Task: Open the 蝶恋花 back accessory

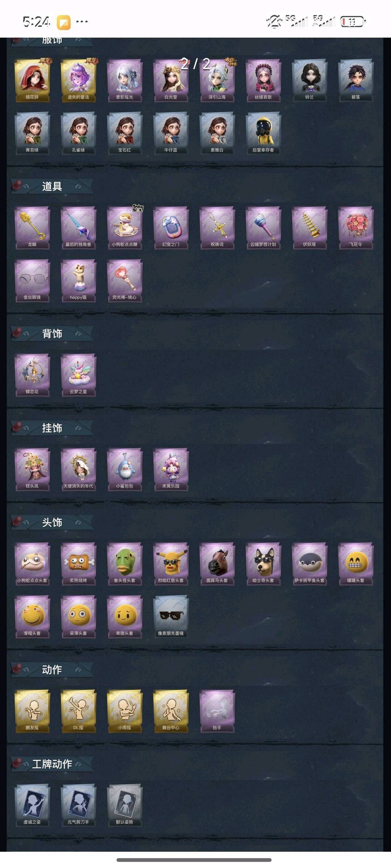Action: tap(32, 375)
